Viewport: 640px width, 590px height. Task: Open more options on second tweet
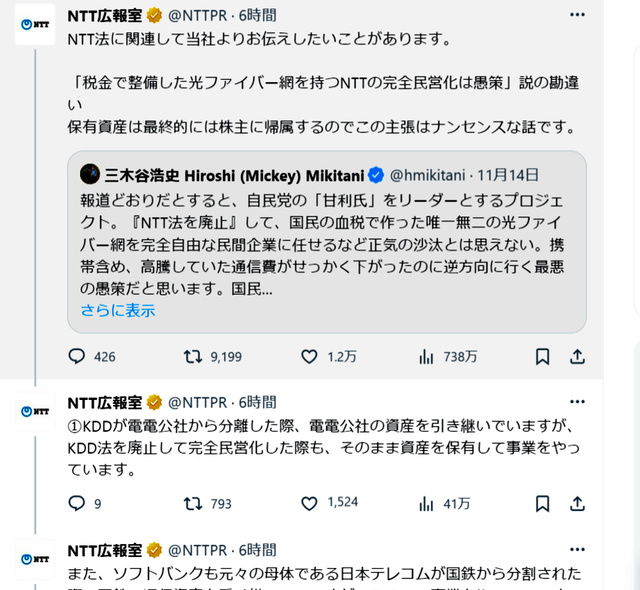577,402
